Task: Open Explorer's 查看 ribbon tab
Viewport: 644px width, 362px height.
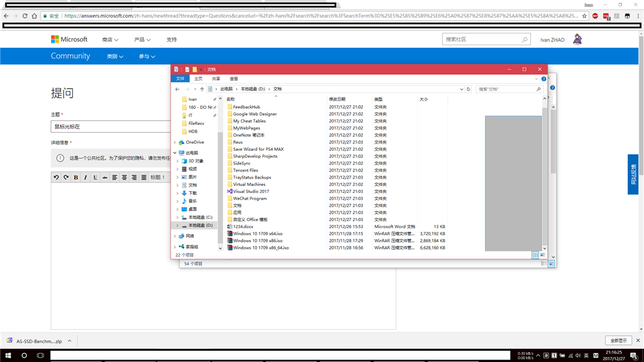Action: (x=234, y=79)
